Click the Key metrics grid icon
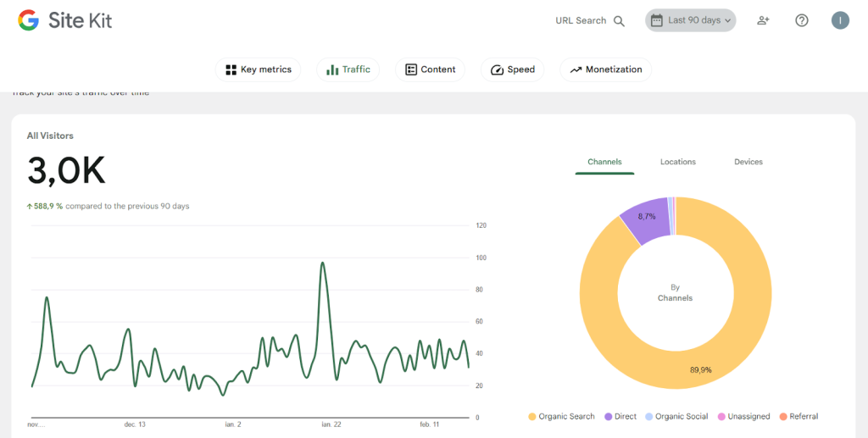 point(231,69)
